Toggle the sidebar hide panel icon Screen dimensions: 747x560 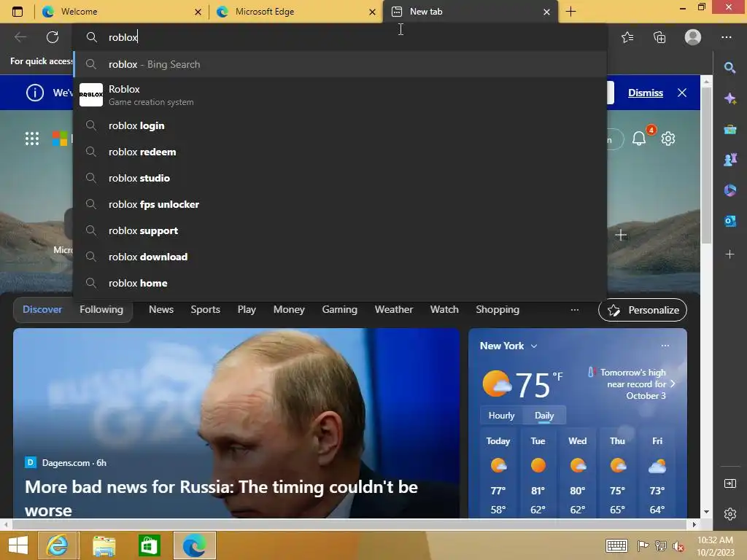click(729, 484)
